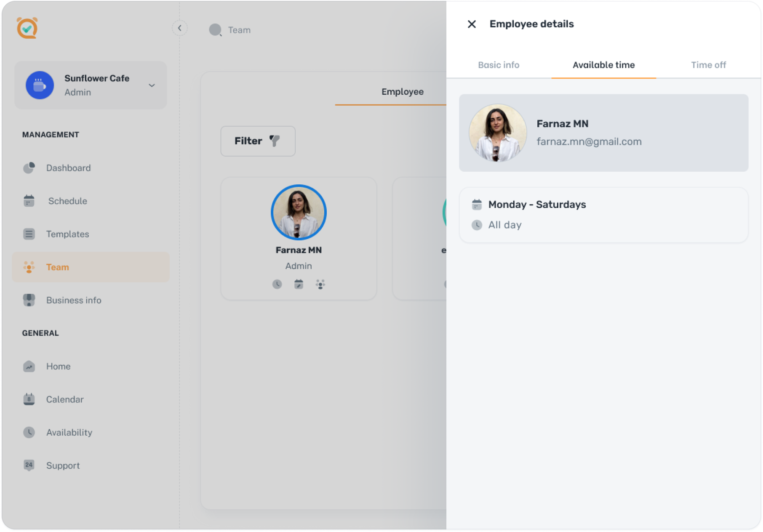This screenshot has width=763, height=532.
Task: Open Availability in the sidebar
Action: coord(69,433)
